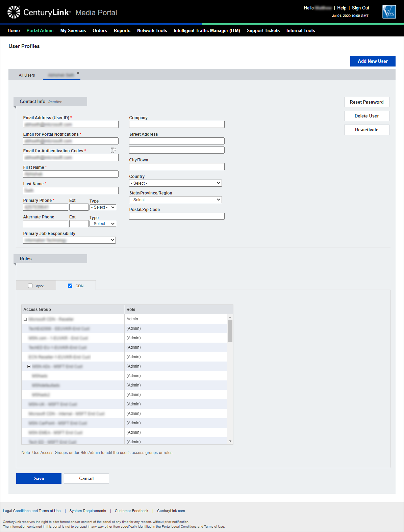This screenshot has height=532, width=404.
Task: Click the Reset Password button
Action: [367, 102]
